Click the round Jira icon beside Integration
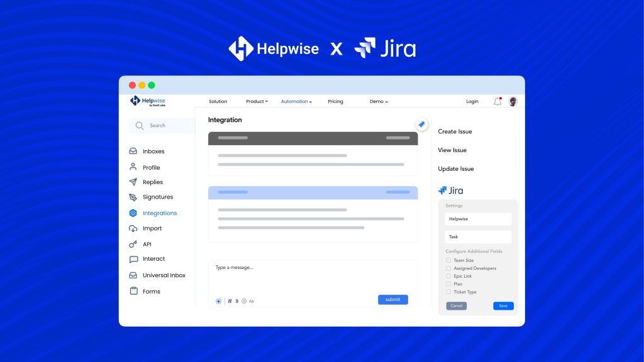Screen dimensions: 644x362 click(x=421, y=124)
